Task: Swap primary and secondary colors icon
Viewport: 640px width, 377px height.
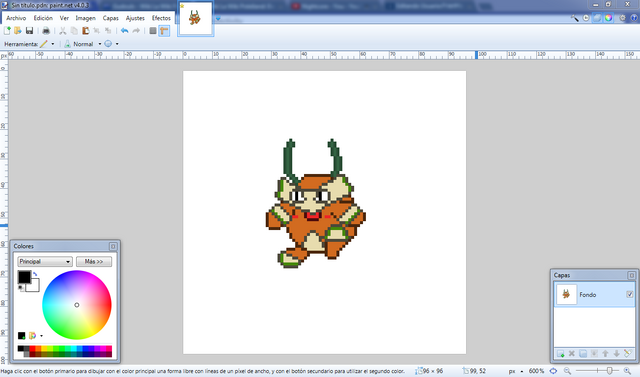Action: [35, 274]
